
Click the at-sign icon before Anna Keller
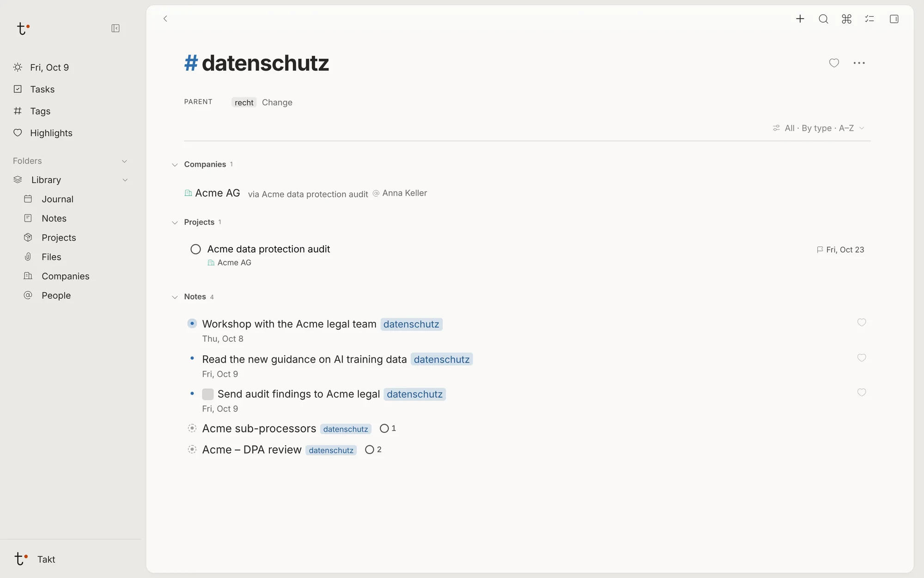pyautogui.click(x=376, y=193)
